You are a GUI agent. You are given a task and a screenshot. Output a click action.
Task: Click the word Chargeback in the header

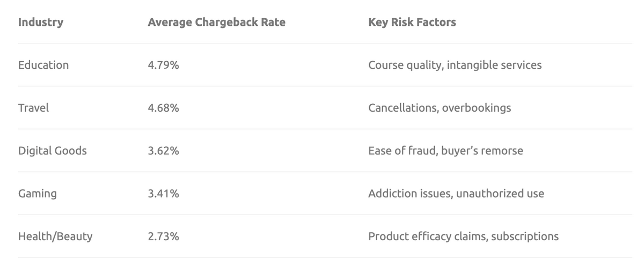tap(224, 22)
